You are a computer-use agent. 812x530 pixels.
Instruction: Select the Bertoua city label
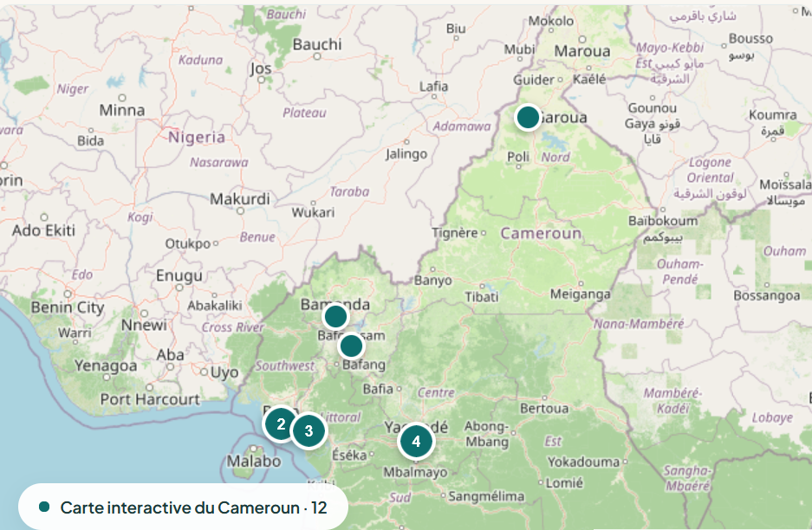click(x=543, y=408)
